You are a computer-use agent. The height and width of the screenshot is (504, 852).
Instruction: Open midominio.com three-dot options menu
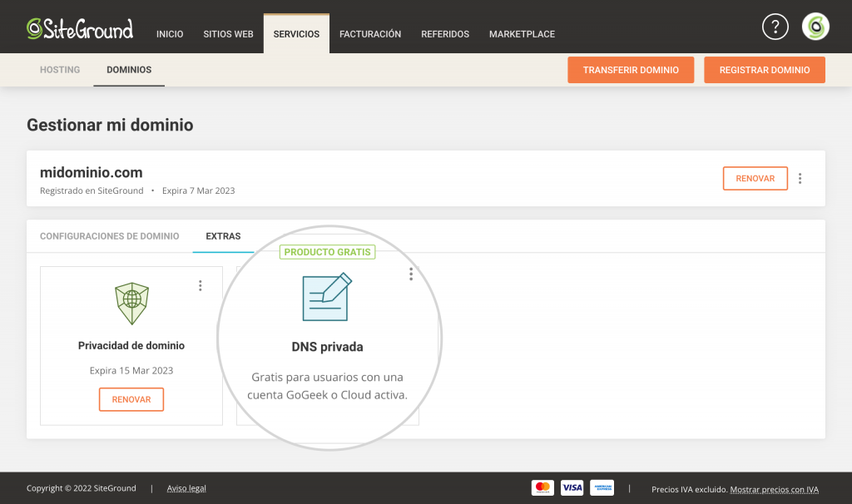(x=800, y=179)
